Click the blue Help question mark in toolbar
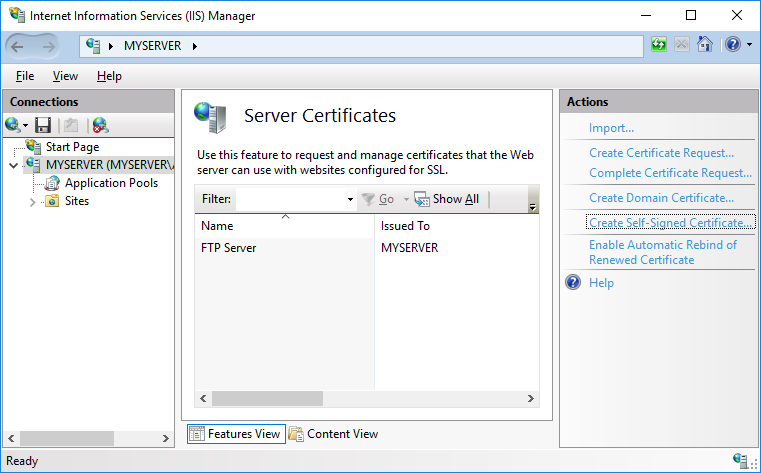This screenshot has width=761, height=473. point(732,45)
